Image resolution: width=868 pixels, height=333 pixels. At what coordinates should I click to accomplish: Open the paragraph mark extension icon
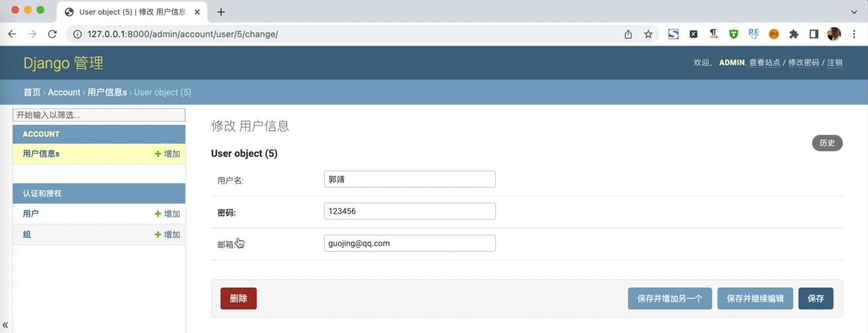point(713,34)
